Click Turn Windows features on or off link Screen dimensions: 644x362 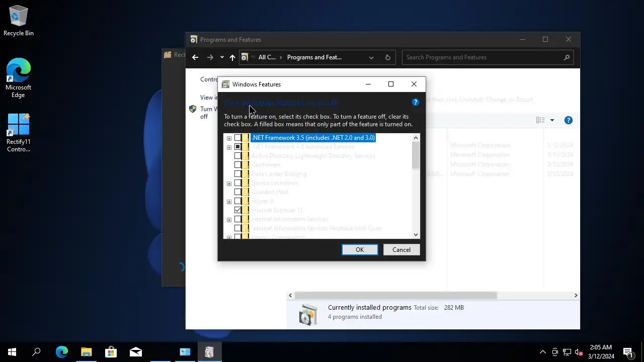click(209, 113)
